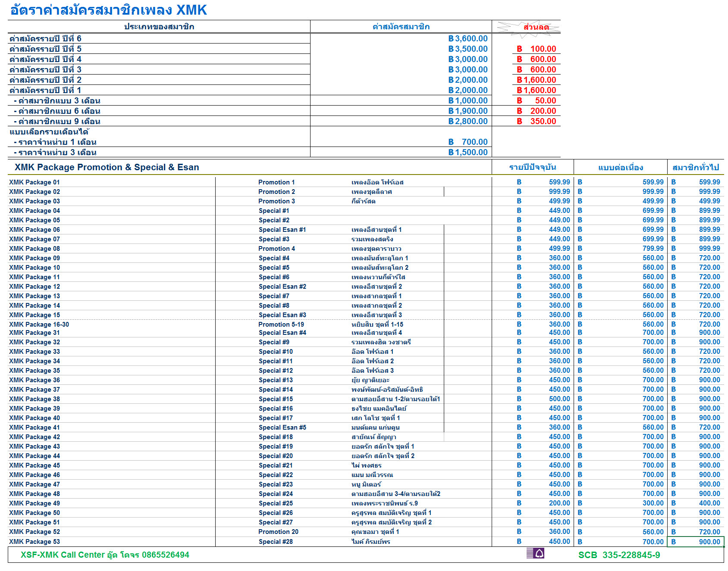Click the ฿1,500.00 three-month price cell
Image resolution: width=728 pixels, height=571 pixels.
(468, 152)
